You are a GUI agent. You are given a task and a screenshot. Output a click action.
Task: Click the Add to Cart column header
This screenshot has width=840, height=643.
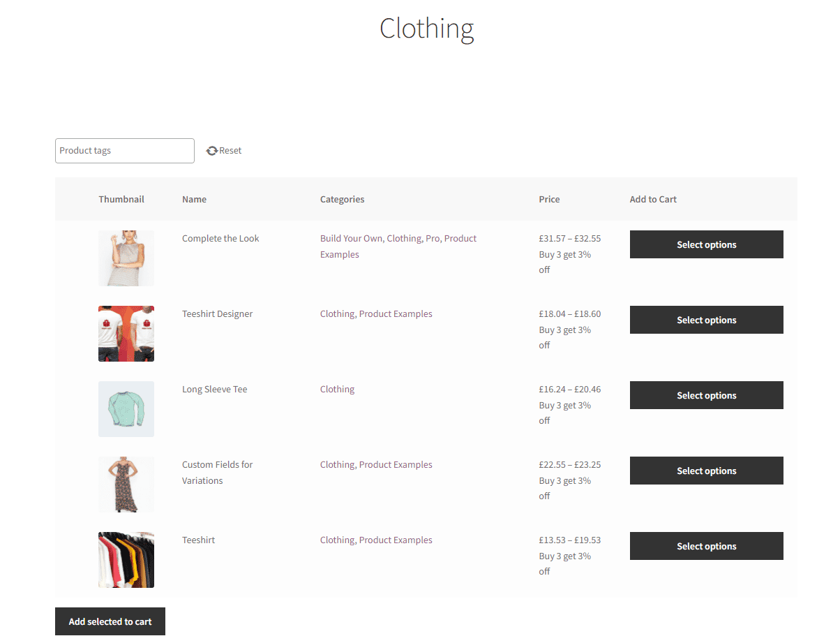click(x=653, y=199)
